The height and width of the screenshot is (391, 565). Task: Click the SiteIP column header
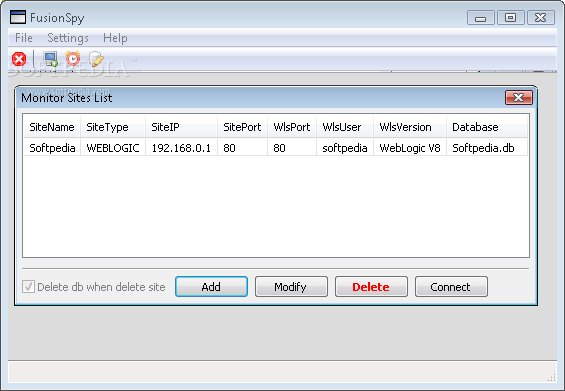pos(181,127)
